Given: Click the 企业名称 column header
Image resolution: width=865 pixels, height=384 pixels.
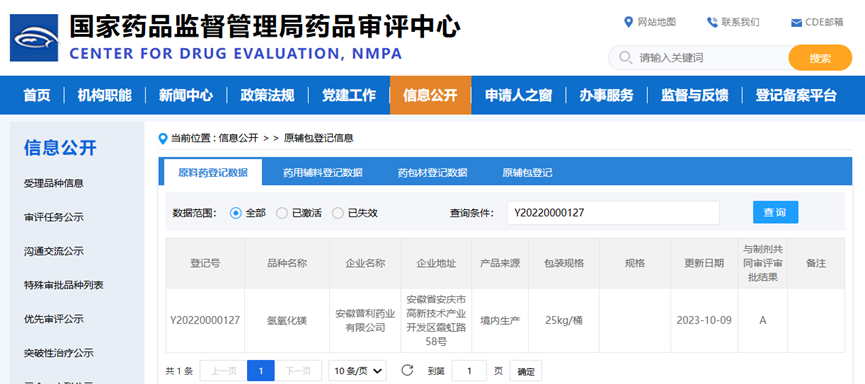Looking at the screenshot, I should [365, 263].
